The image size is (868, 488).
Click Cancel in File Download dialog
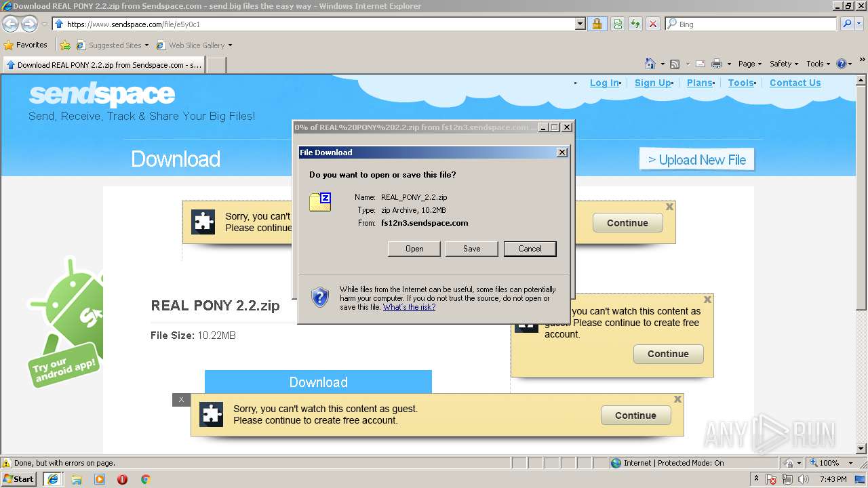530,249
